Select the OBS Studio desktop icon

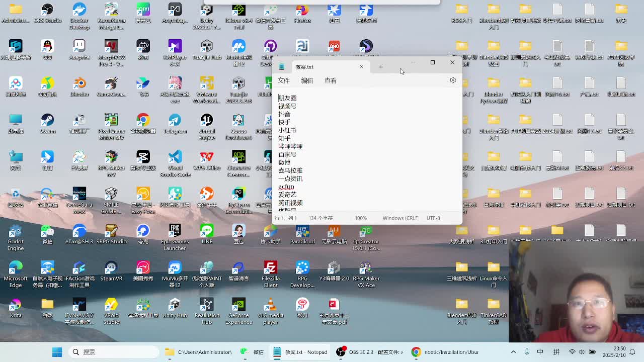tap(47, 14)
